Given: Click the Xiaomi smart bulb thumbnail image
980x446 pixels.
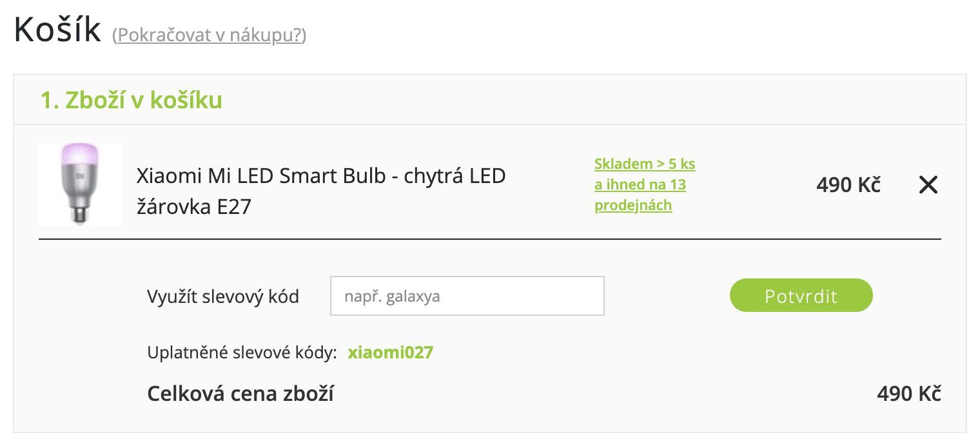Looking at the screenshot, I should pos(80,184).
